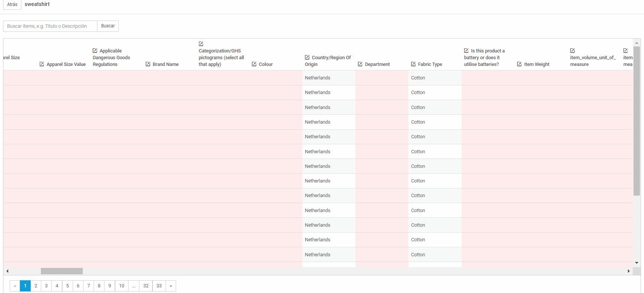
Task: Click the vertical scrollbar down arrow
Action: coord(637,263)
